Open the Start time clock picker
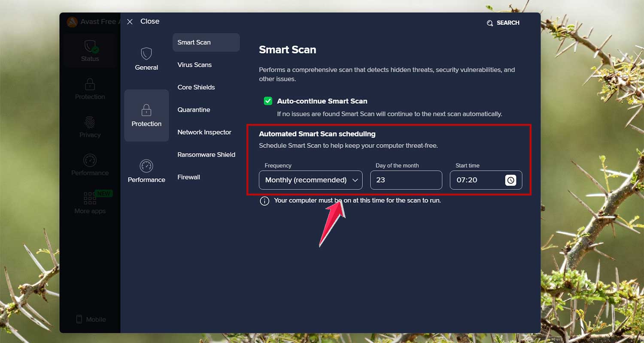Screen dimensions: 644x343 coord(510,180)
